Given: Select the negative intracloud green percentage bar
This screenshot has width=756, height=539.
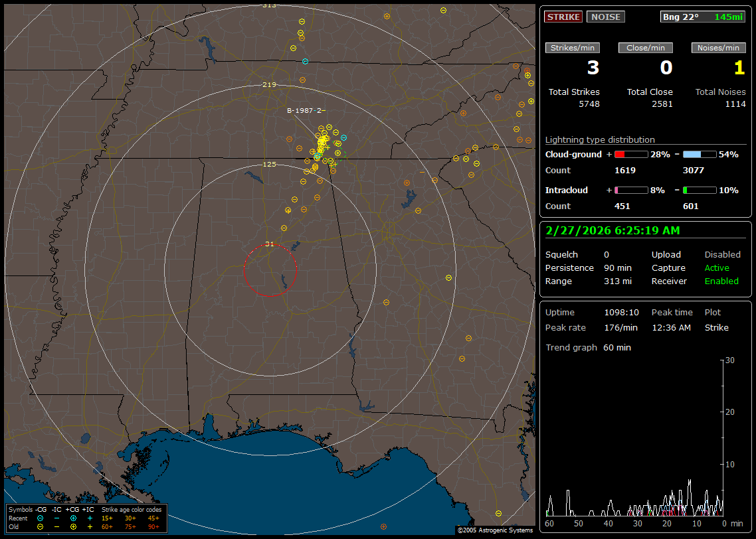Looking at the screenshot, I should [700, 190].
